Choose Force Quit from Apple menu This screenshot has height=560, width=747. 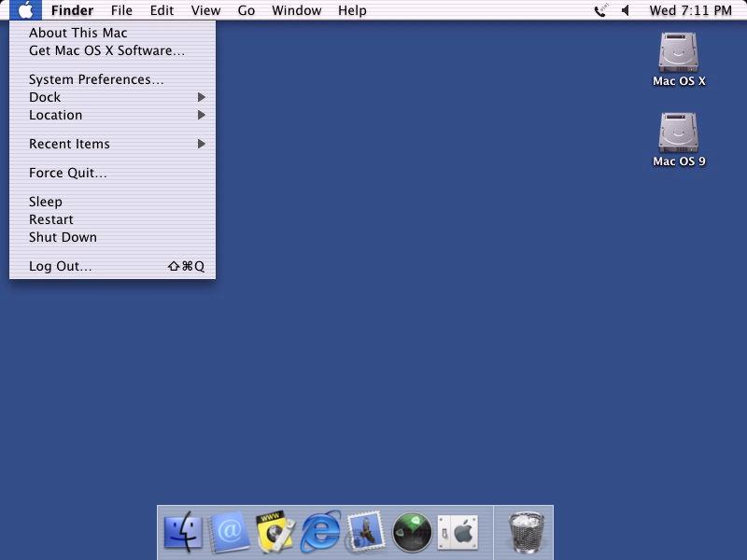pos(112,173)
